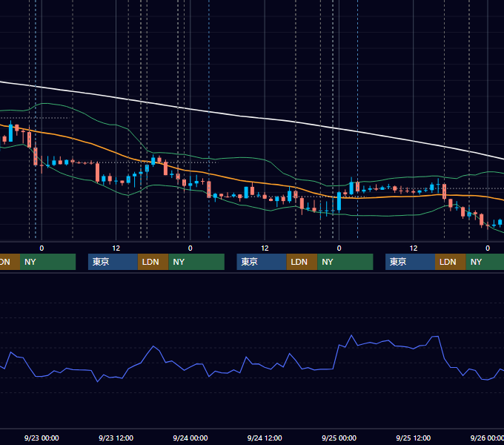This screenshot has height=445, width=504.
Task: Click the NY session block spanning 9/23 00:00
Action: click(47, 262)
